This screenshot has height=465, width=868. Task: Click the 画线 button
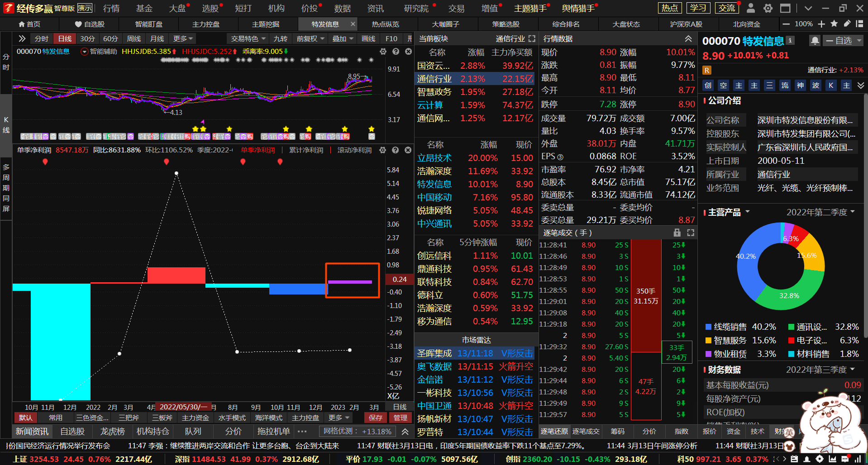point(368,39)
